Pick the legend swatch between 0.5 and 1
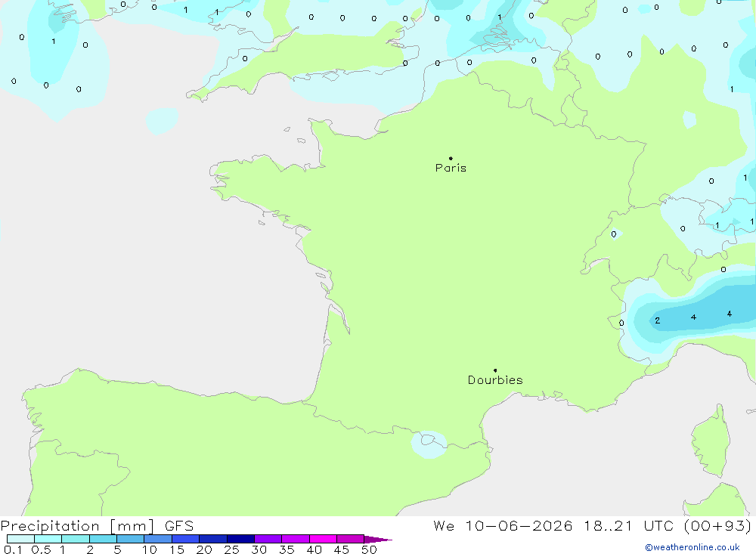The width and height of the screenshot is (756, 554). 48,539
